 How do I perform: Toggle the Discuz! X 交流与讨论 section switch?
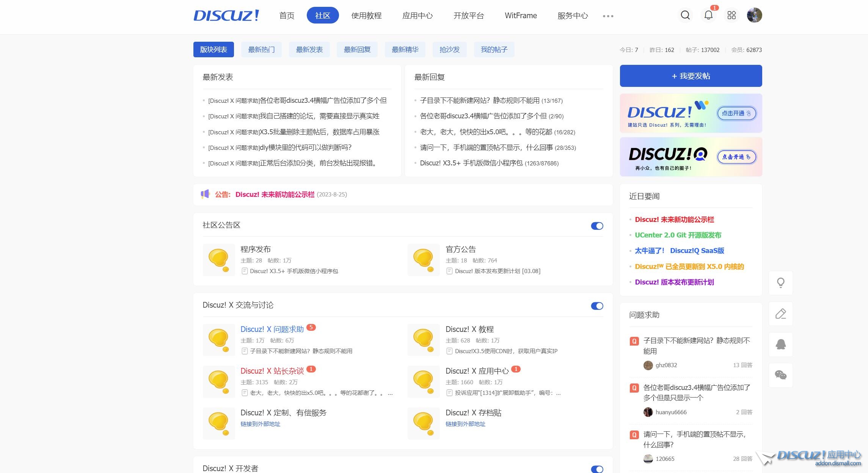(x=597, y=306)
